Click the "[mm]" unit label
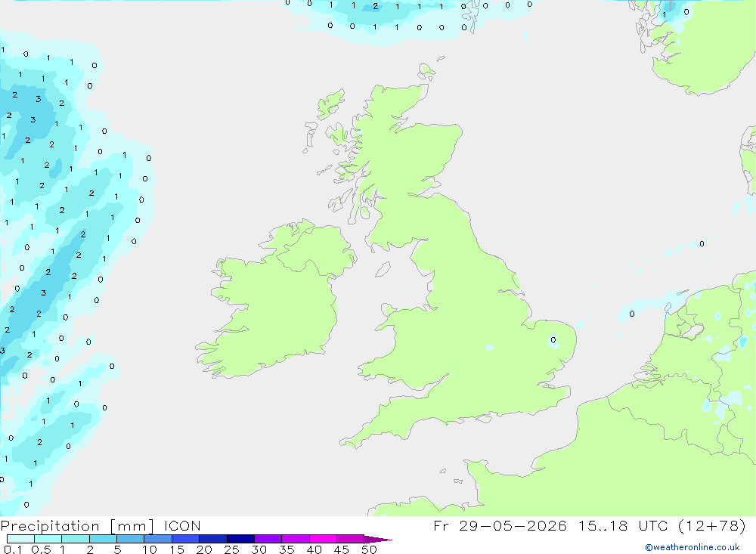 tap(132, 526)
